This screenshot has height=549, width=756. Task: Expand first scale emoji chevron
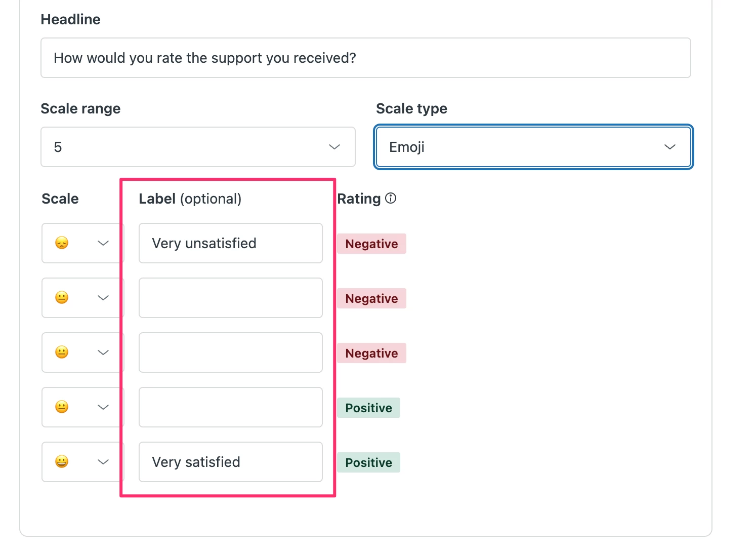[x=103, y=243]
